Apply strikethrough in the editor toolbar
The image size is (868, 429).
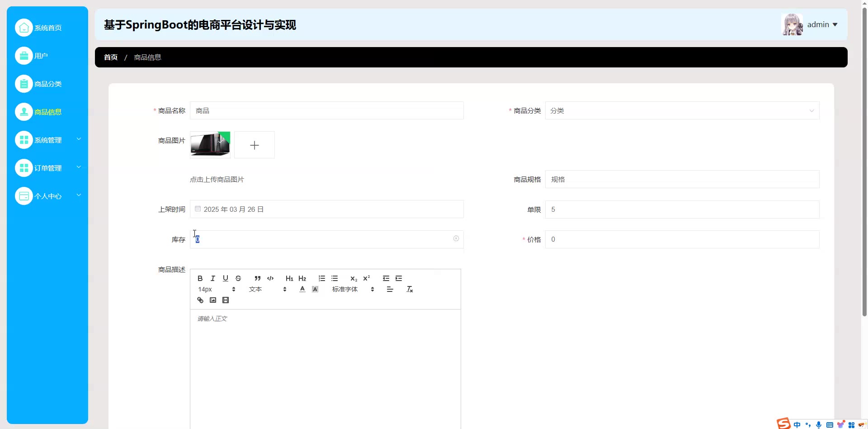coord(238,278)
